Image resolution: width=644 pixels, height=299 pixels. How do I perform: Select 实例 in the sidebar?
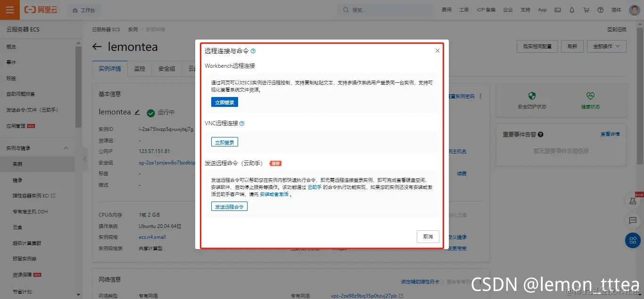tap(38, 164)
